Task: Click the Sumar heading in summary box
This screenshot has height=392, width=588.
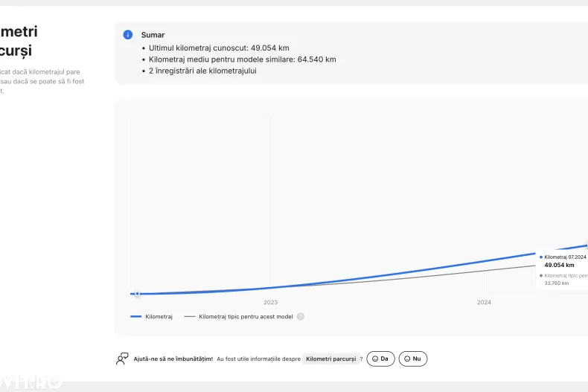Action: click(153, 35)
